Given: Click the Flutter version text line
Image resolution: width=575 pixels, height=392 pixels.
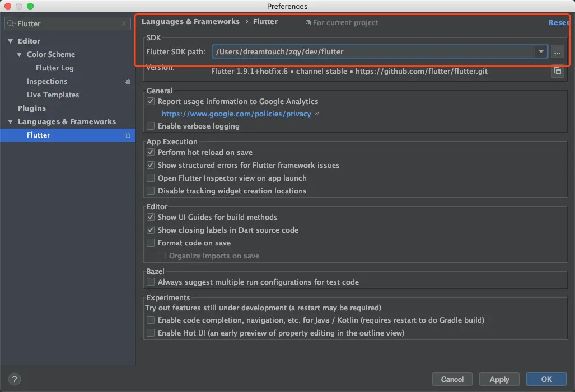Looking at the screenshot, I should point(349,72).
